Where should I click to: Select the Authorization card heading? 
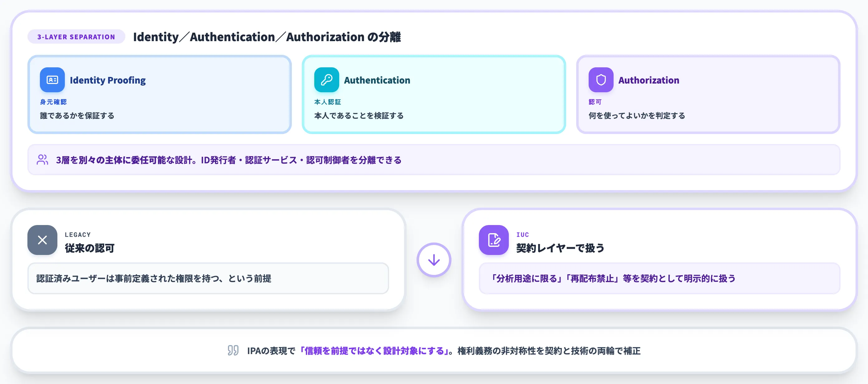click(649, 80)
